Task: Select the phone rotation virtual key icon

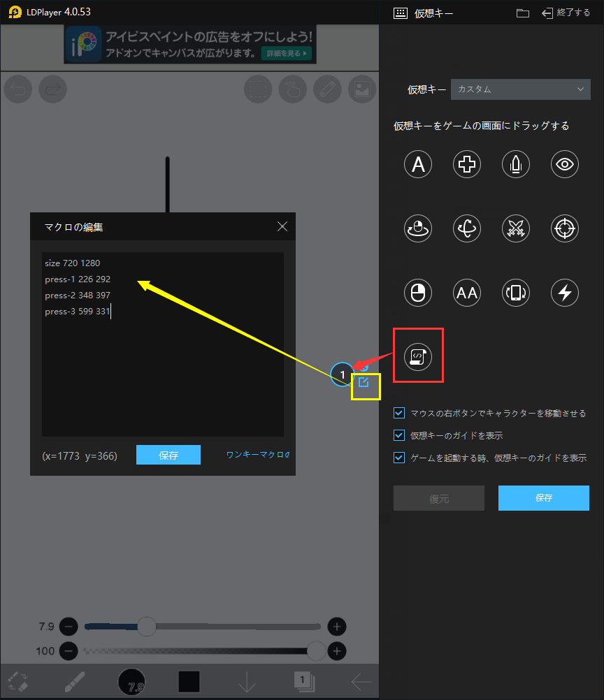Action: click(x=516, y=293)
